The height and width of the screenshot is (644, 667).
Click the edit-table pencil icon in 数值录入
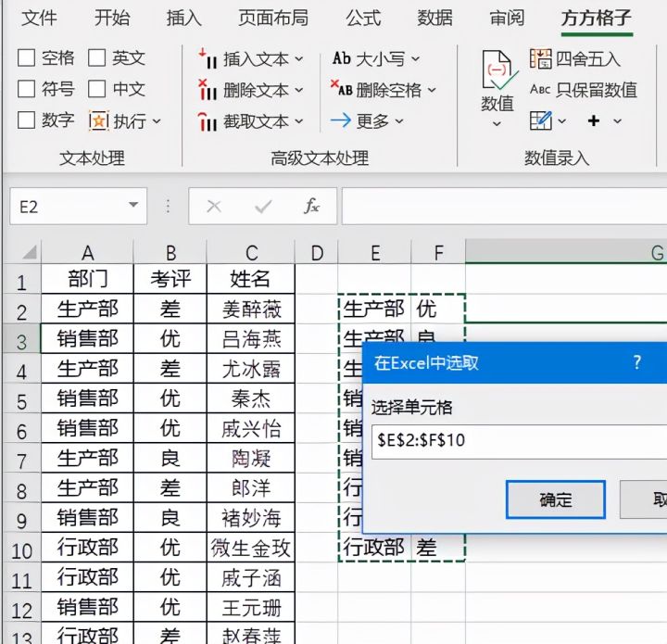click(x=541, y=120)
